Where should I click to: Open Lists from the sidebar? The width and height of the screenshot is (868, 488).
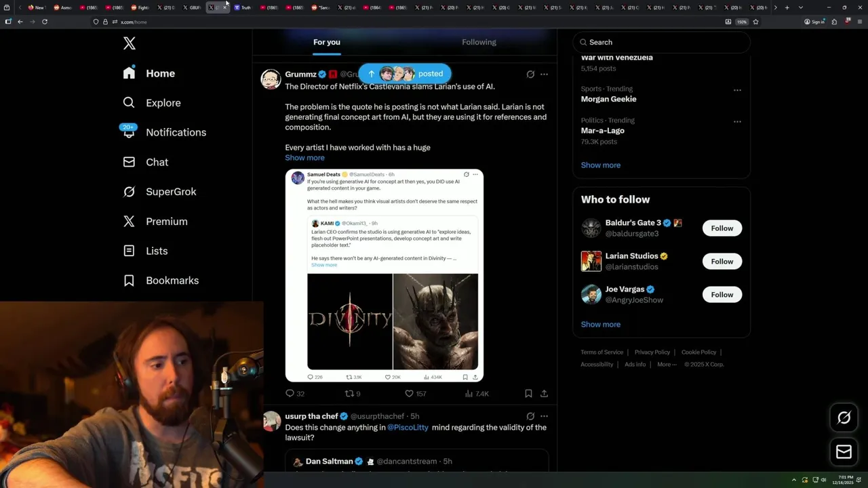[x=145, y=251]
